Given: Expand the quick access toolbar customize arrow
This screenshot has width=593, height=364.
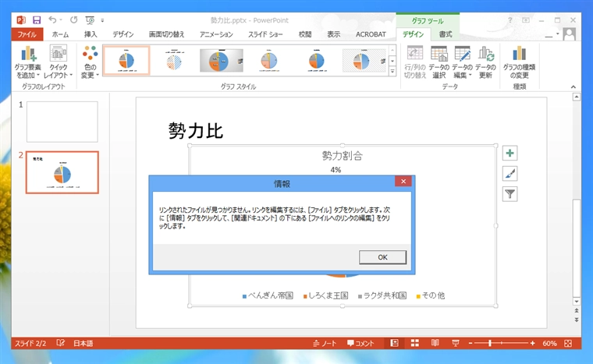Looking at the screenshot, I should tap(102, 20).
